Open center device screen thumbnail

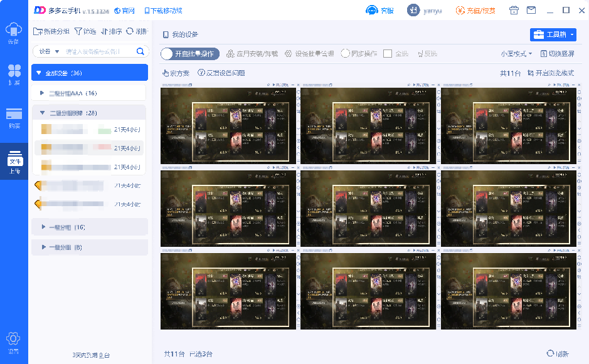click(368, 209)
